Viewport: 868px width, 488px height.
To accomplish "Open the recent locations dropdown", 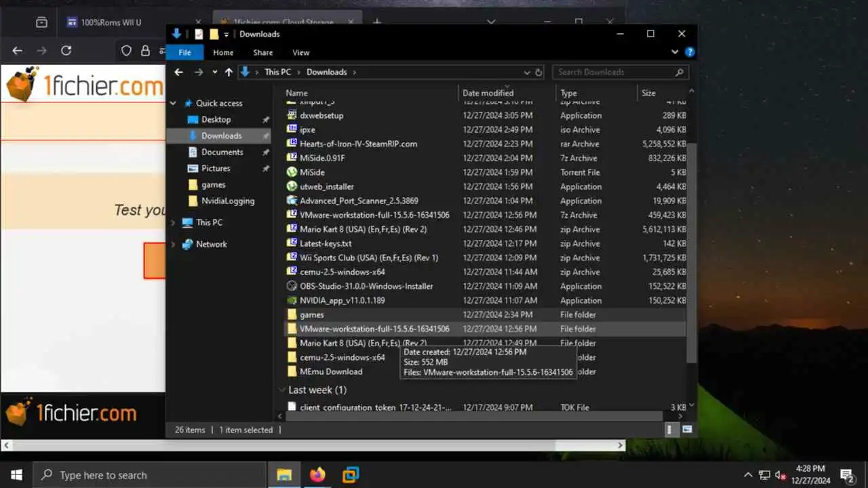I will (214, 72).
